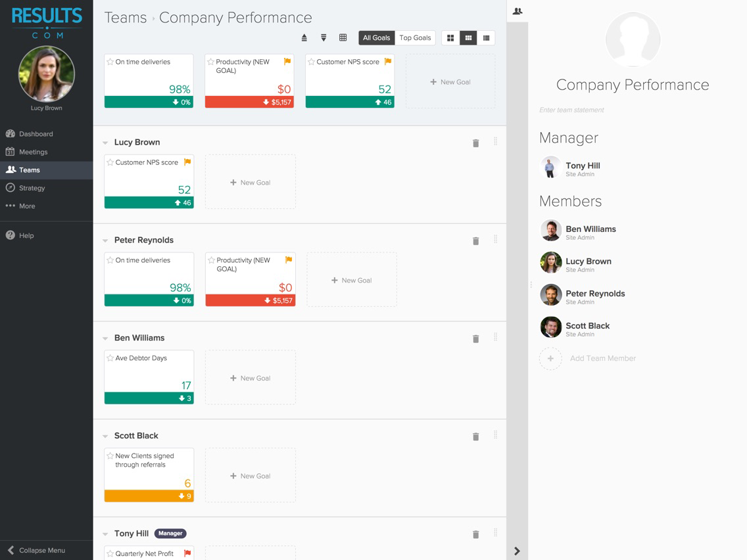Collapse right panel with chevron arrow
Viewport: 747px width, 560px height.
click(517, 551)
